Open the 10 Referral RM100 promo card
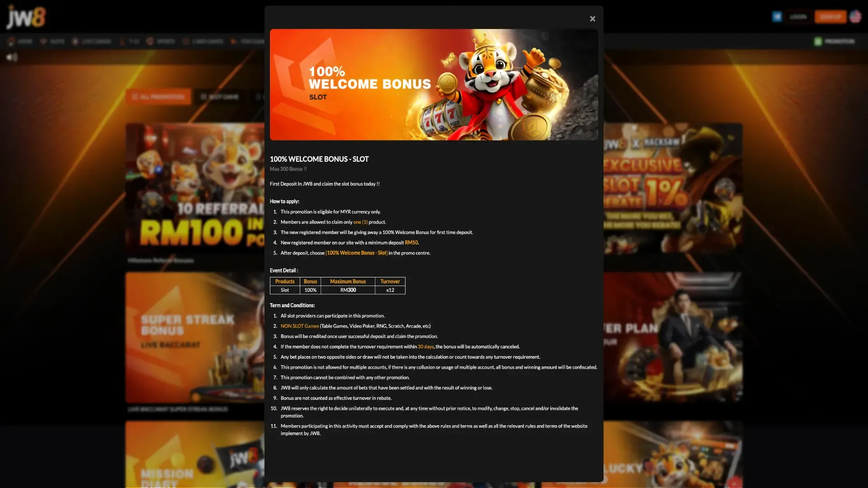This screenshot has width=868, height=488. pos(195,188)
